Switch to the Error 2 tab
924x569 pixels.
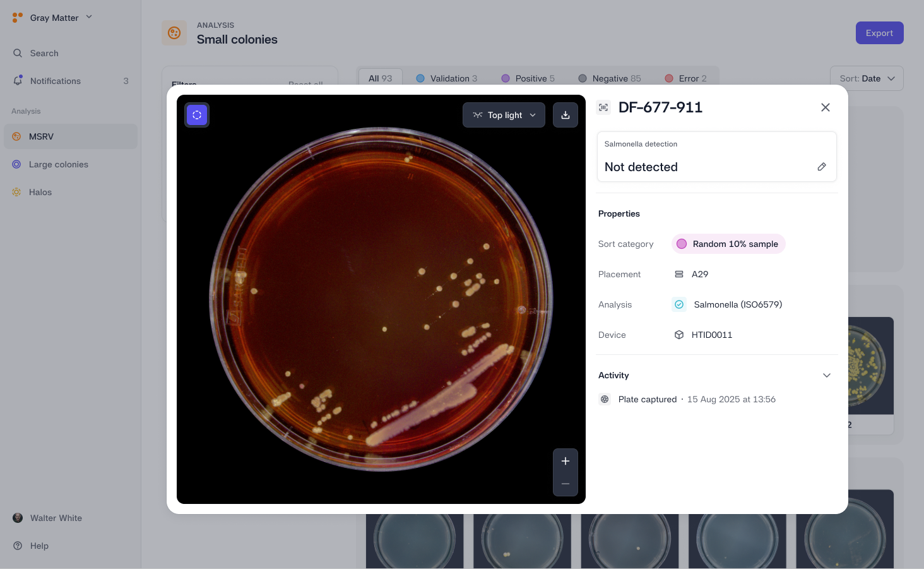coord(686,78)
